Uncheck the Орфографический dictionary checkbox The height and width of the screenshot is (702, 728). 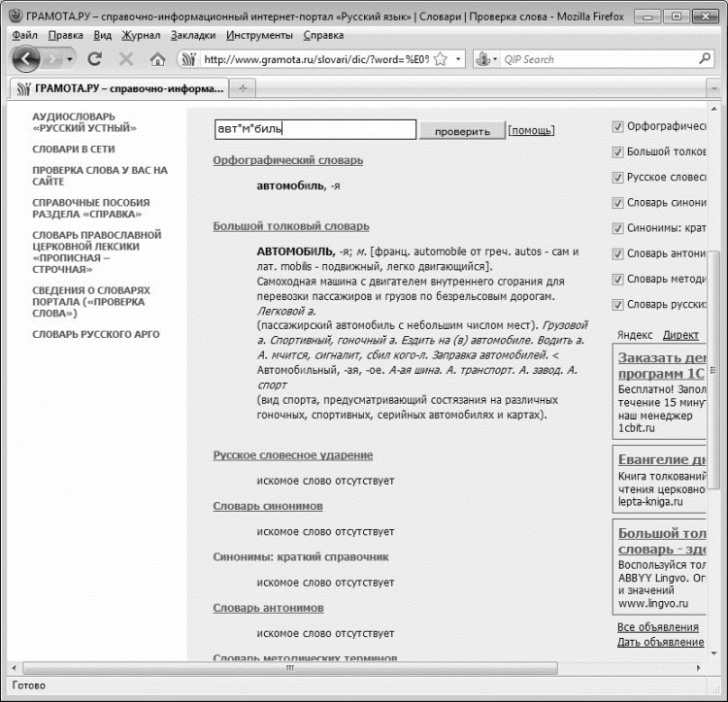(617, 127)
